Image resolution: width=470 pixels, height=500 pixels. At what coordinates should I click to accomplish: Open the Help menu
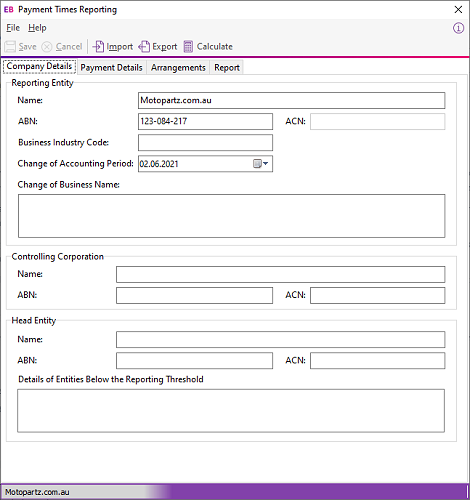[37, 28]
